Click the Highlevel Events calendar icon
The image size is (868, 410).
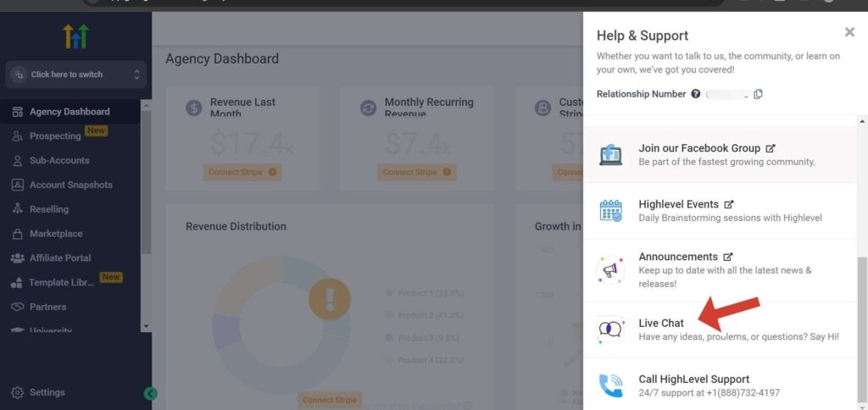click(610, 211)
